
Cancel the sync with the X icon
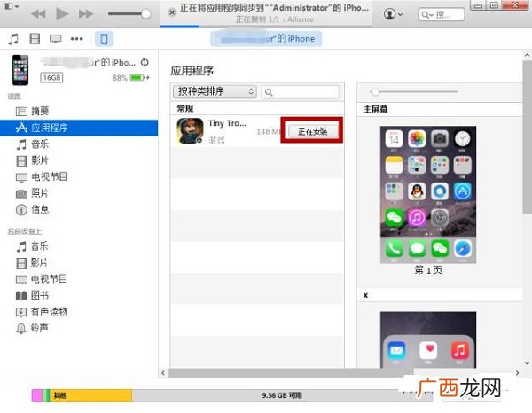point(172,12)
